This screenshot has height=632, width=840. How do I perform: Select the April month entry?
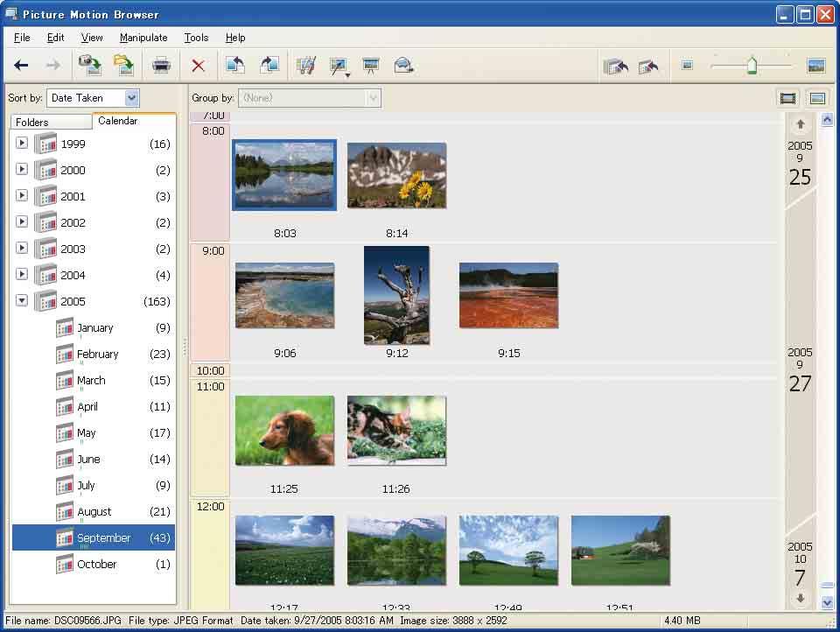pos(87,406)
